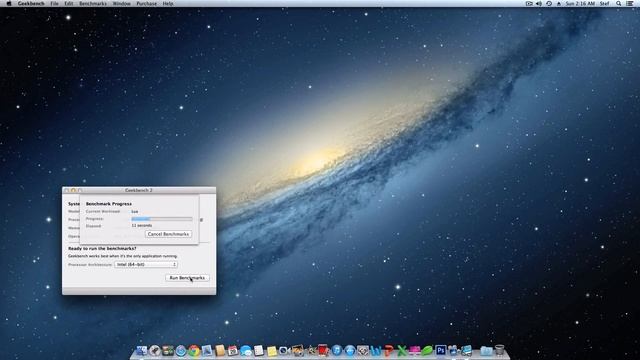Screen dimensions: 640x360
Task: Open Calendar from the Dock
Action: tap(233, 350)
